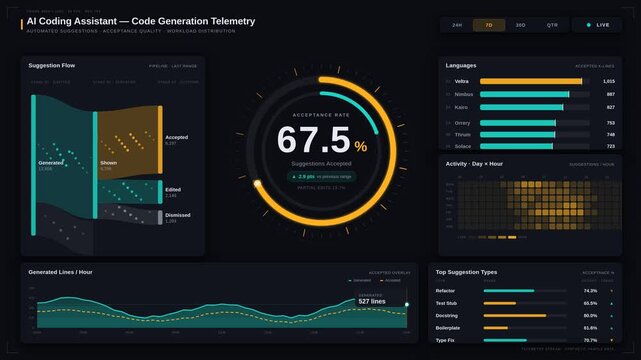Click the Type Fix suggestion type label
Viewport: 641px width, 360px height.
click(445, 340)
